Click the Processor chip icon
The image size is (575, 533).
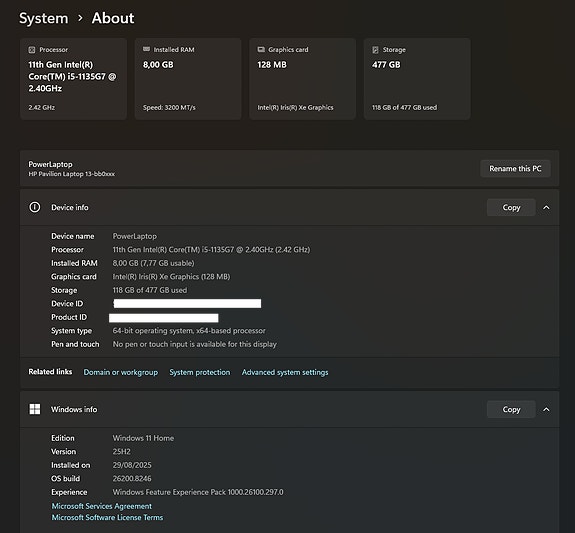(32, 50)
